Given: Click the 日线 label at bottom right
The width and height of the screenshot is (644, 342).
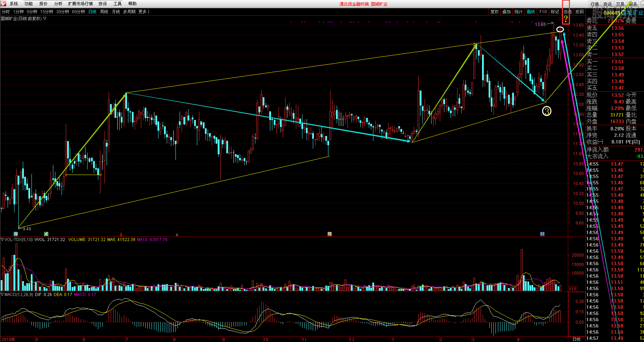Looking at the screenshot, I should [577, 339].
